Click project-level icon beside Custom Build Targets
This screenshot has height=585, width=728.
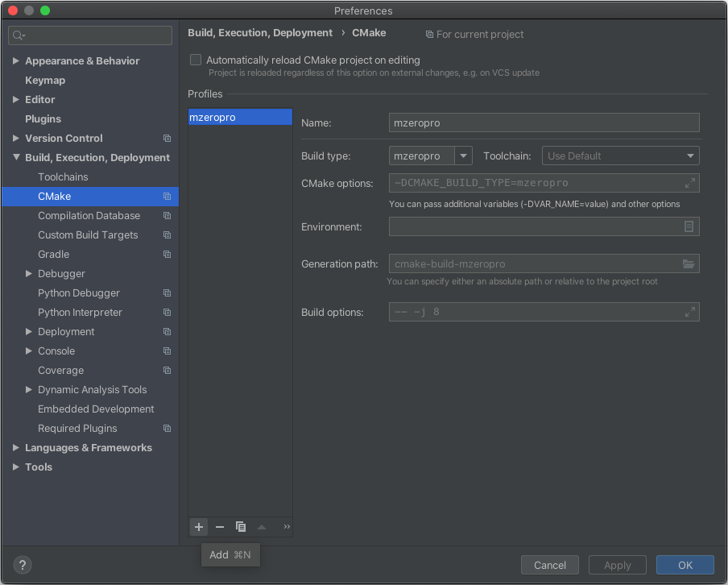(x=168, y=235)
